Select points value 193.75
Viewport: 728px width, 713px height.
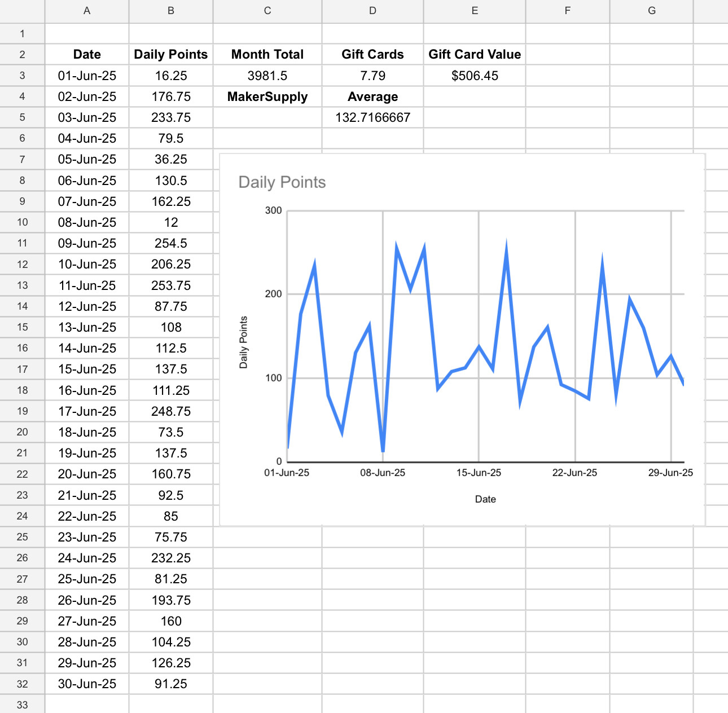click(171, 600)
